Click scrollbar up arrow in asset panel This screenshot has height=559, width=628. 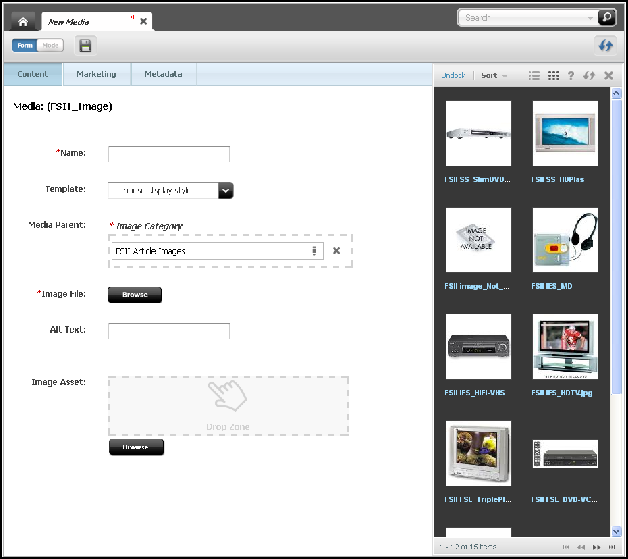(x=616, y=93)
